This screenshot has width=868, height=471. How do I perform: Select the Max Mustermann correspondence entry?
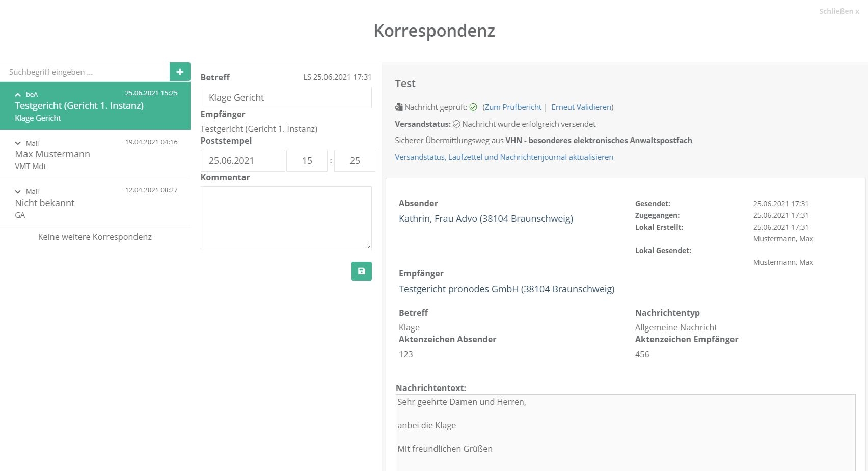point(95,154)
